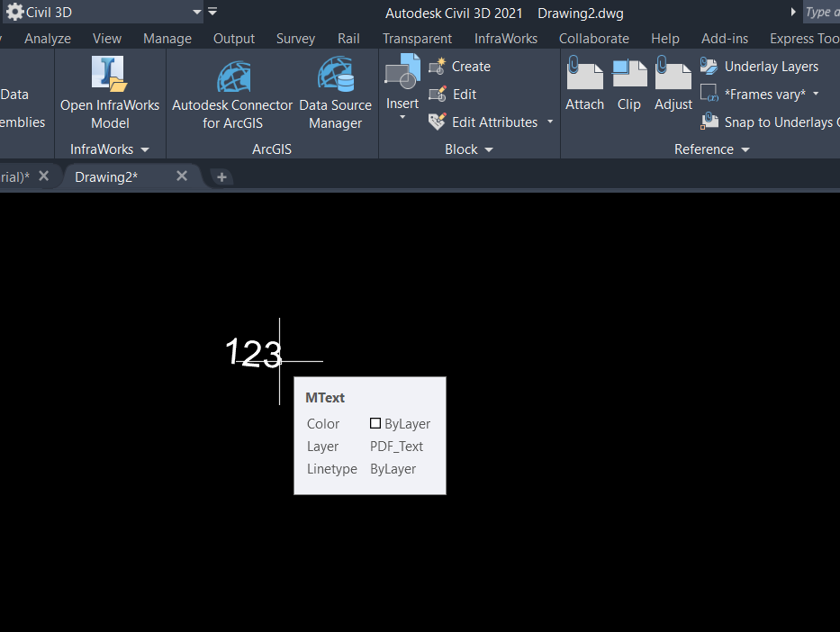Open Underlay Layers by its label
The width and height of the screenshot is (840, 632).
[772, 67]
